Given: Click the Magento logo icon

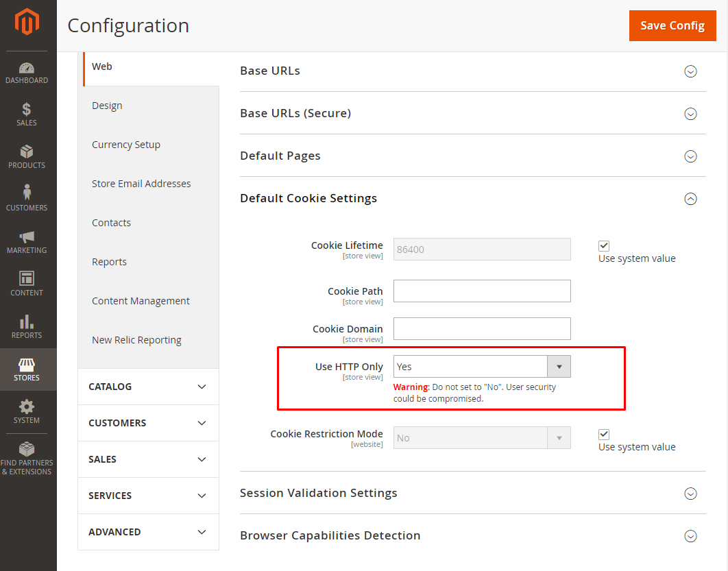Looking at the screenshot, I should click(x=27, y=23).
